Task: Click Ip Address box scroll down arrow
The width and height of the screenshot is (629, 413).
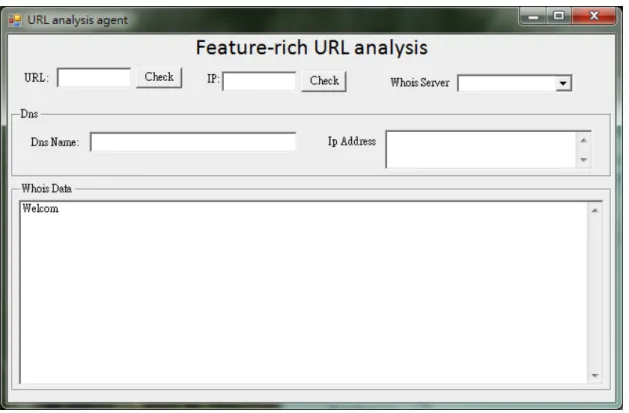Action: pyautogui.click(x=584, y=160)
